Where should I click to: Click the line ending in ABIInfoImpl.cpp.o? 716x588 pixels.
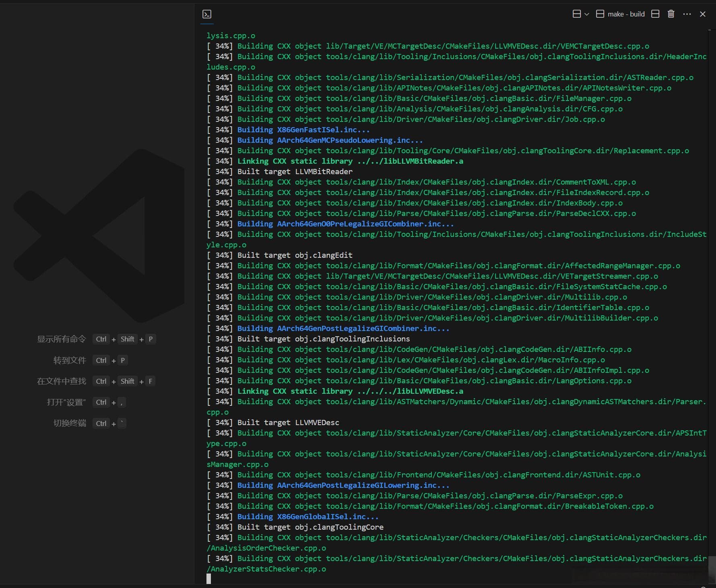(428, 370)
